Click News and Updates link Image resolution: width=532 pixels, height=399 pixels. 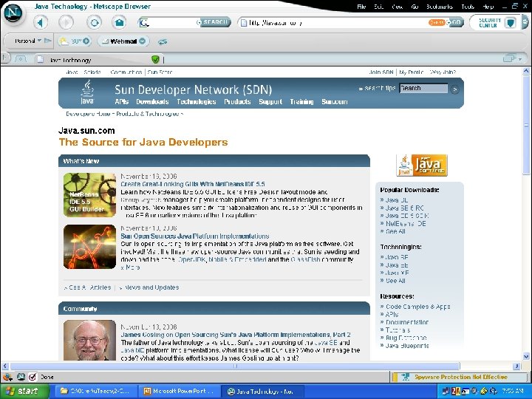(151, 287)
